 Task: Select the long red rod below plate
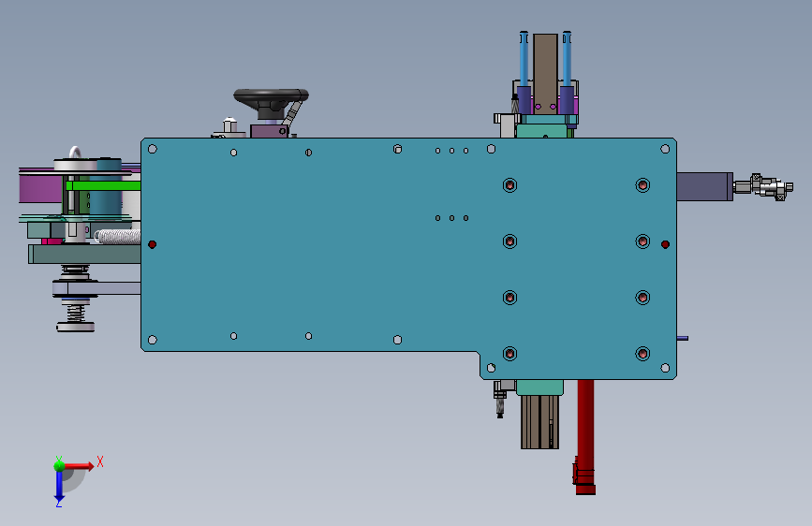pos(585,436)
